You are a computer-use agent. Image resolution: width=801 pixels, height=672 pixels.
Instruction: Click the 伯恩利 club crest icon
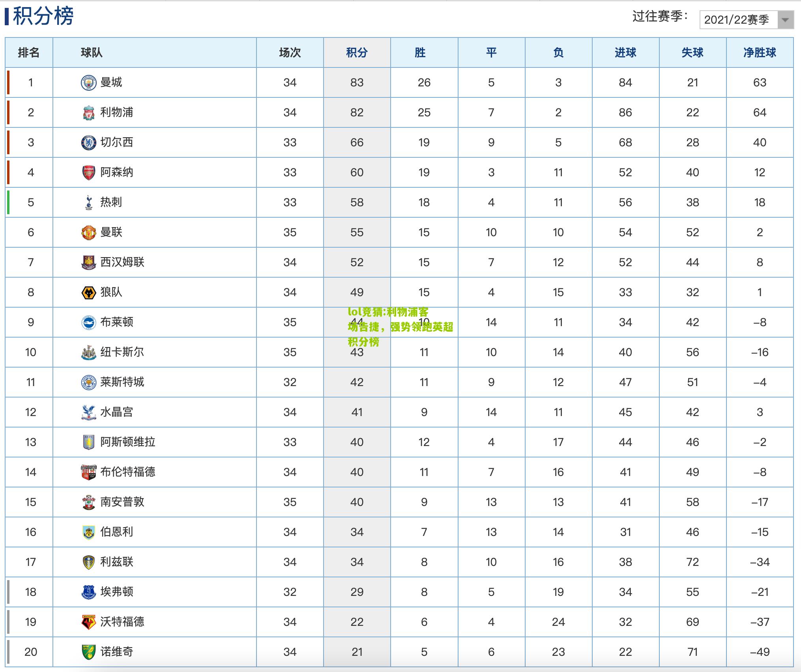88,532
